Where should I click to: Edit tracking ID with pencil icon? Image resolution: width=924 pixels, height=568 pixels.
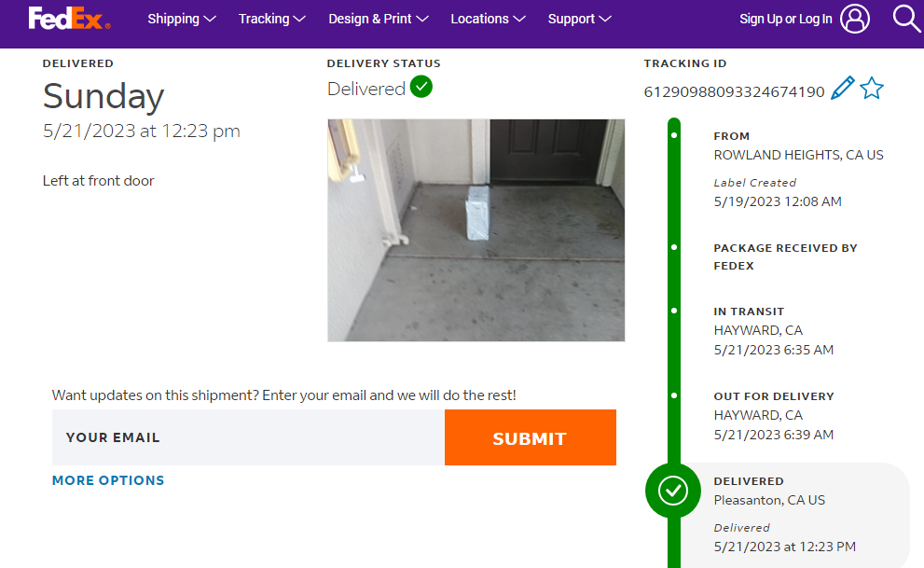coord(842,90)
